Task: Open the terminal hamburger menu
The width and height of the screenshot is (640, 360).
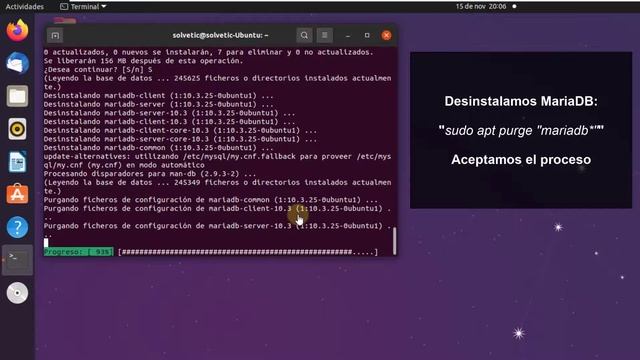Action: pyautogui.click(x=324, y=36)
